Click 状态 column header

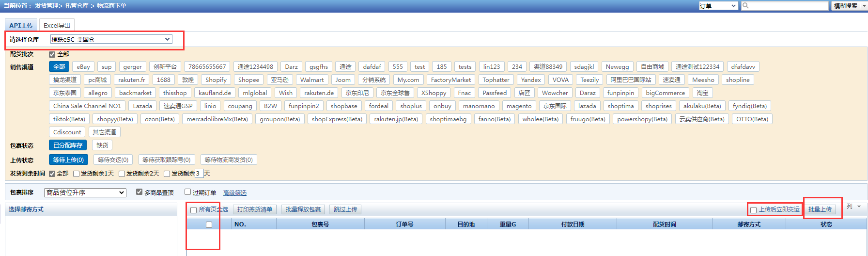pyautogui.click(x=826, y=224)
